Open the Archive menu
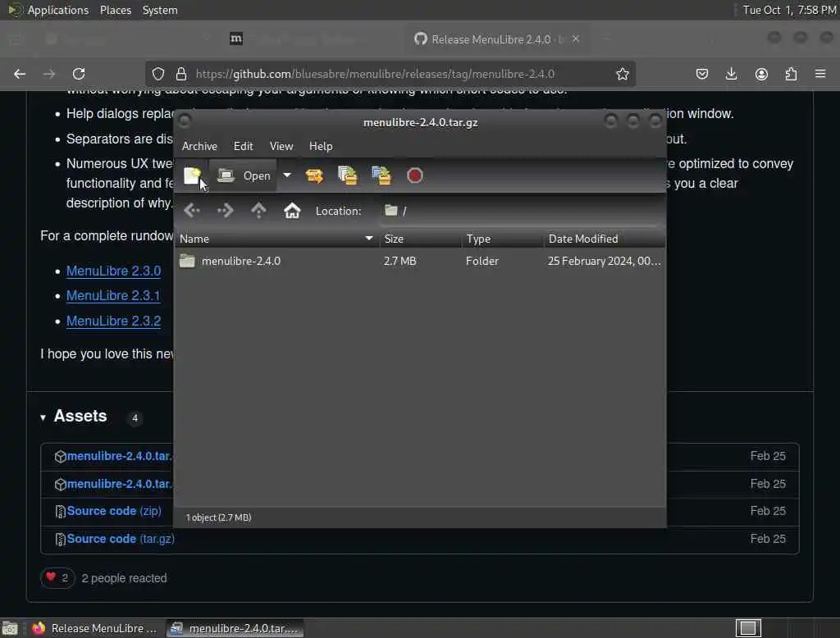This screenshot has height=638, width=840. [199, 146]
